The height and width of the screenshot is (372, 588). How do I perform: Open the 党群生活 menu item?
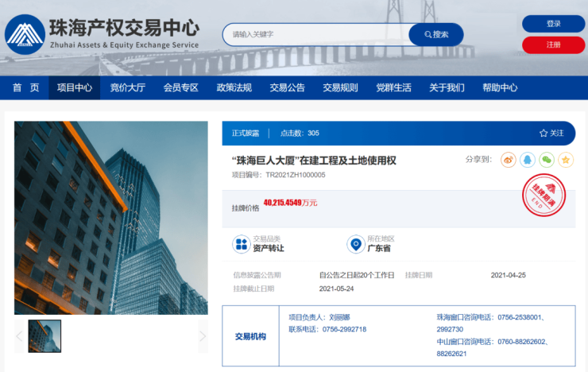[394, 87]
